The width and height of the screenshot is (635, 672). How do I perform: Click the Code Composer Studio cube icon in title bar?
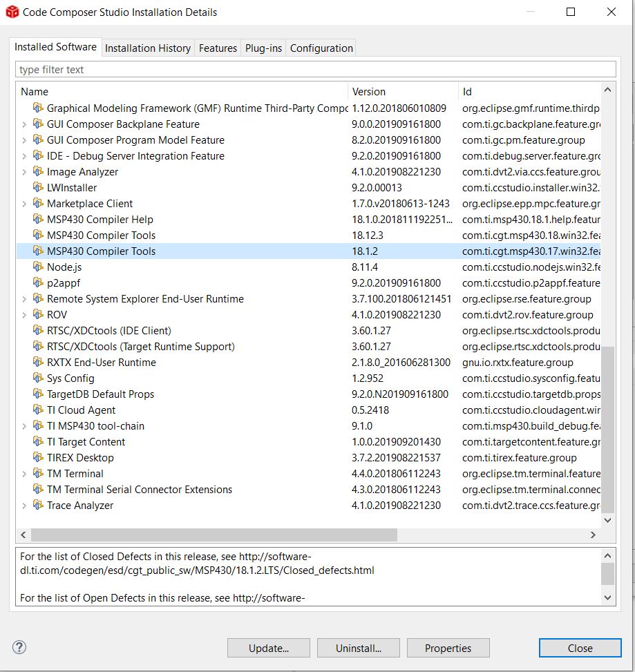pyautogui.click(x=12, y=12)
